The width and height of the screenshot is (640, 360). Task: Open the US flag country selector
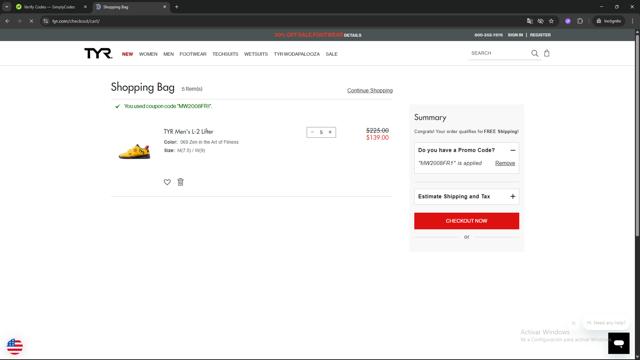click(x=15, y=346)
